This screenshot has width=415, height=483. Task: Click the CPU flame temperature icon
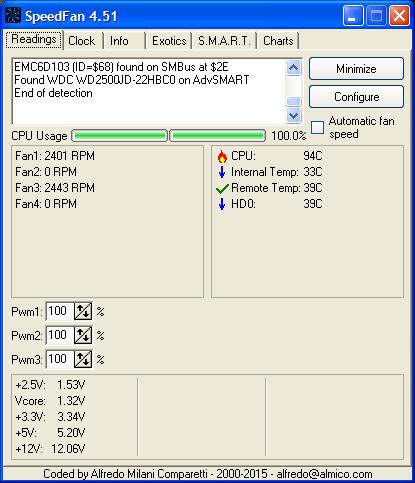222,156
